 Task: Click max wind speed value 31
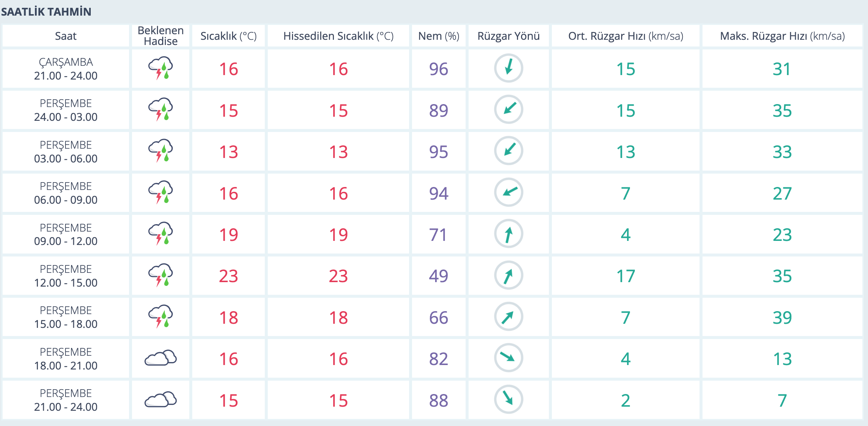coord(781,69)
